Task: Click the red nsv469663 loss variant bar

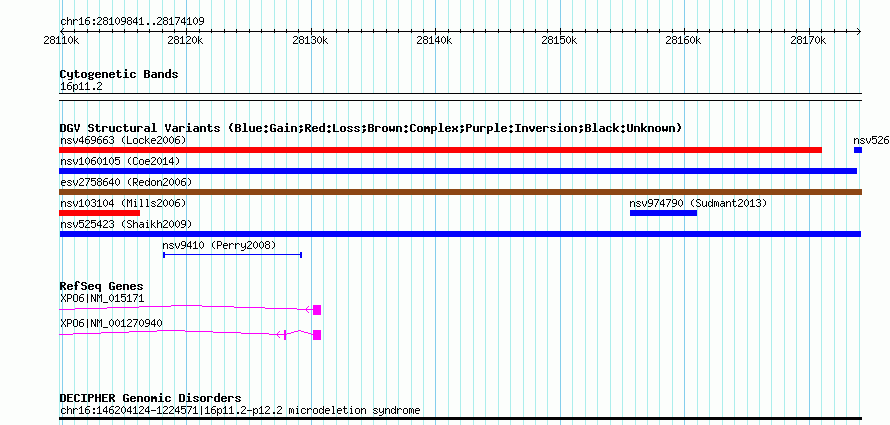Action: click(x=440, y=150)
